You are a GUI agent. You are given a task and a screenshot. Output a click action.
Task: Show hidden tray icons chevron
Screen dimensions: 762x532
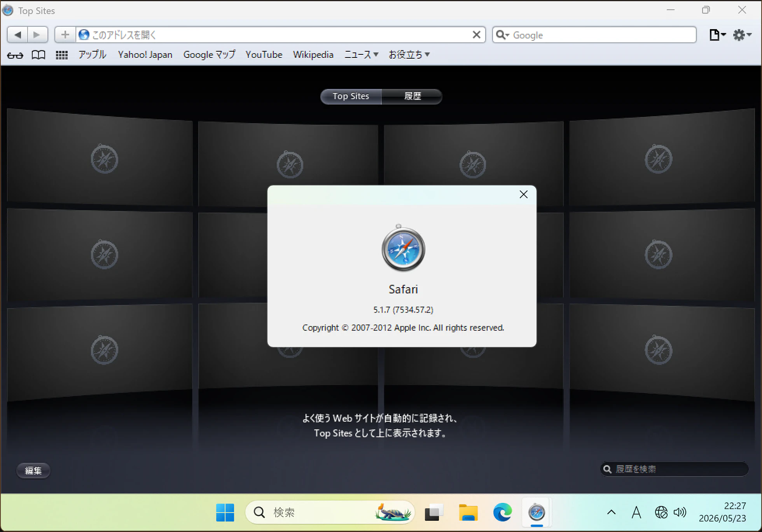611,512
